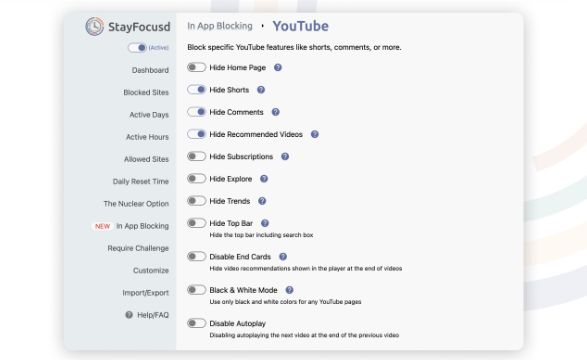Screen dimensions: 587x360
Task: Open Active Days settings
Action: [149, 115]
